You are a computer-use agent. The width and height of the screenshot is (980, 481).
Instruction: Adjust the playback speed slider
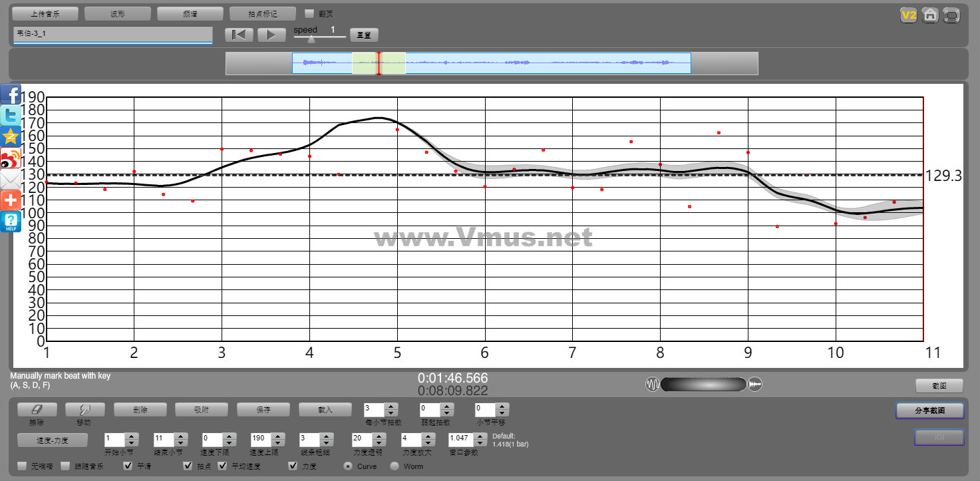click(x=311, y=39)
